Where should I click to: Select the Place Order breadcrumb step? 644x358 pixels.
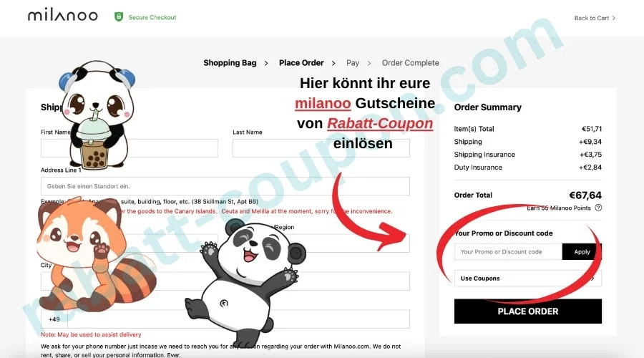point(301,63)
